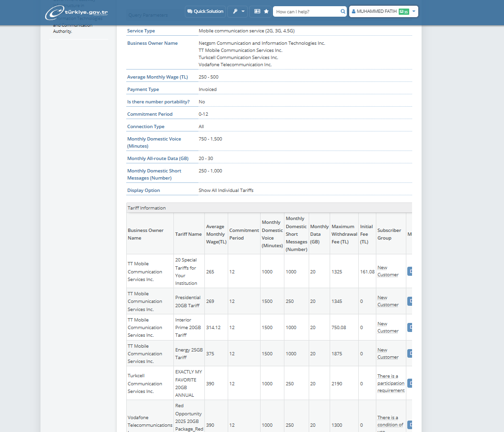Click the 'Average Monthly Wage (TL)' parameter label
Image resolution: width=504 pixels, height=432 pixels.
(x=158, y=77)
